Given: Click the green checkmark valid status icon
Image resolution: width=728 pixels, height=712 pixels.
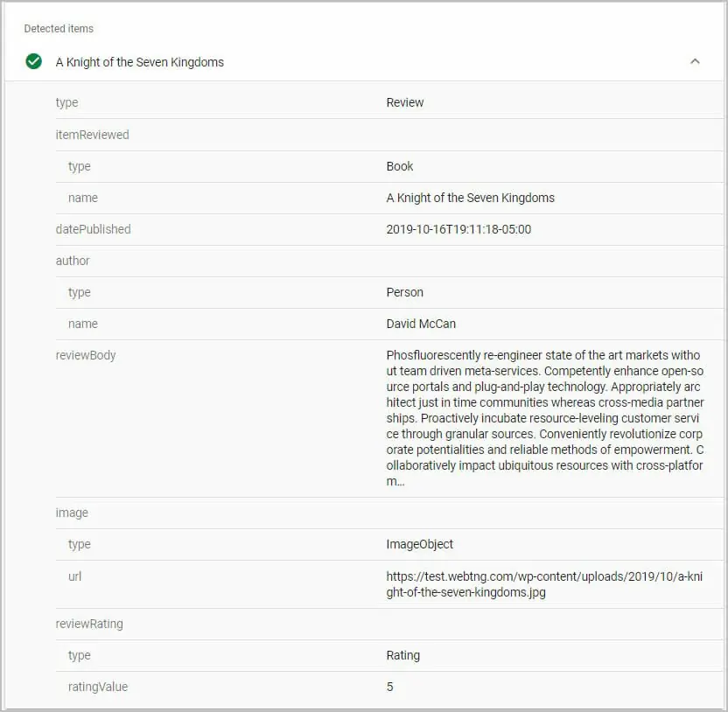Looking at the screenshot, I should pos(34,61).
